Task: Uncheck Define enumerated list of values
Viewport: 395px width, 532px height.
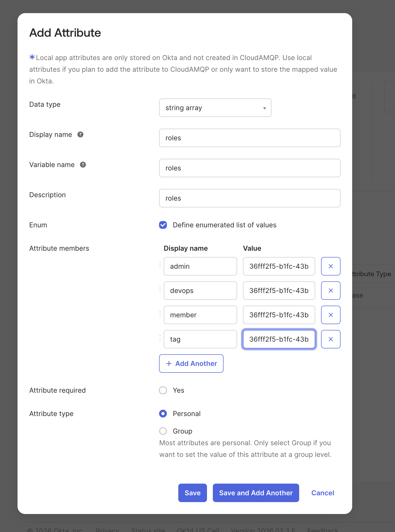Action: click(x=163, y=225)
